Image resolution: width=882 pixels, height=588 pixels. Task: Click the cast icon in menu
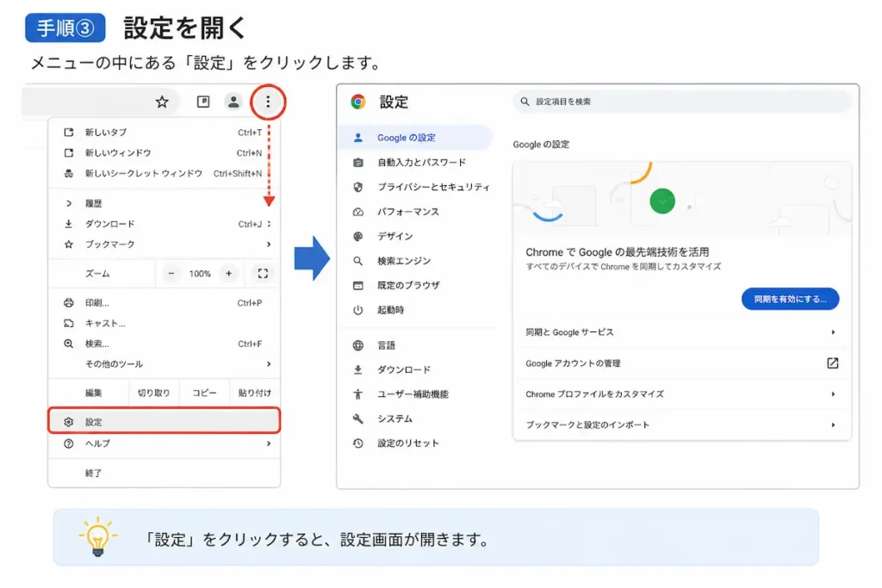click(69, 323)
